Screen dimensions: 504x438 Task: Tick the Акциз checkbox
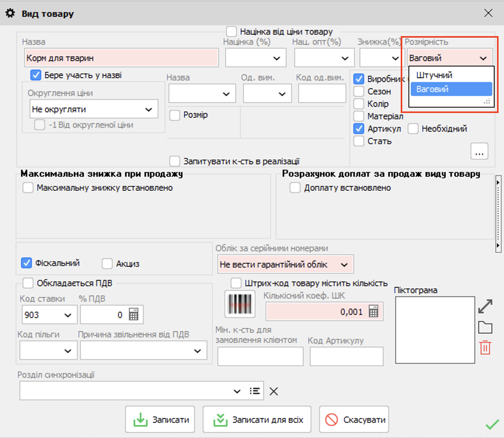pos(107,264)
